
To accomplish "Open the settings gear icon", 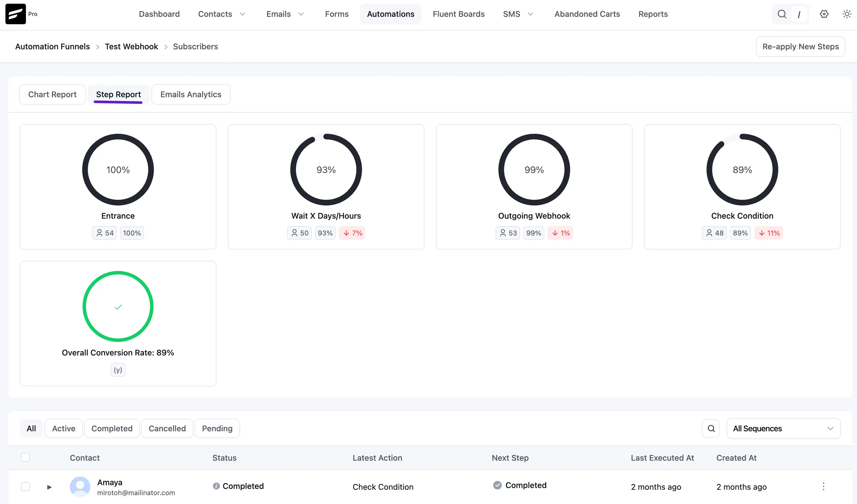I will [824, 14].
